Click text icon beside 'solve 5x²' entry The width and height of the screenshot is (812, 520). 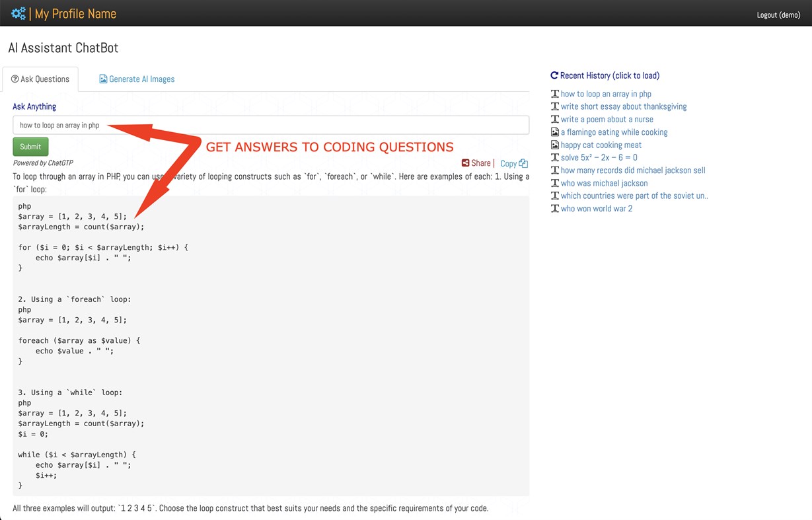click(555, 157)
